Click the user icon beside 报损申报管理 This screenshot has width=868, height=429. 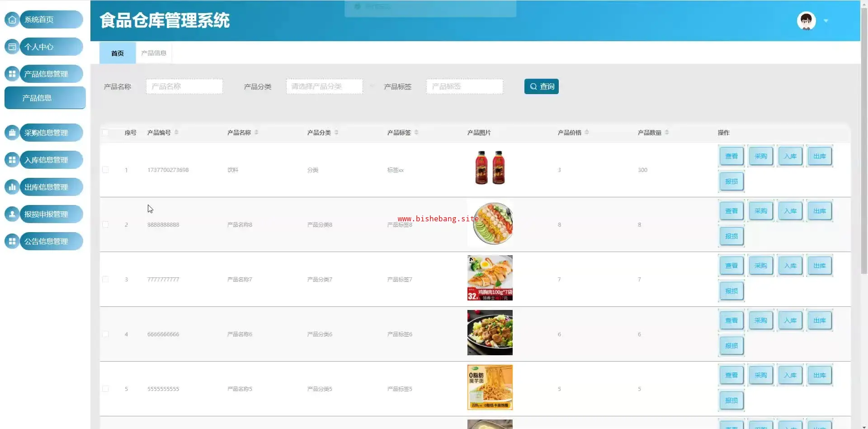click(12, 214)
